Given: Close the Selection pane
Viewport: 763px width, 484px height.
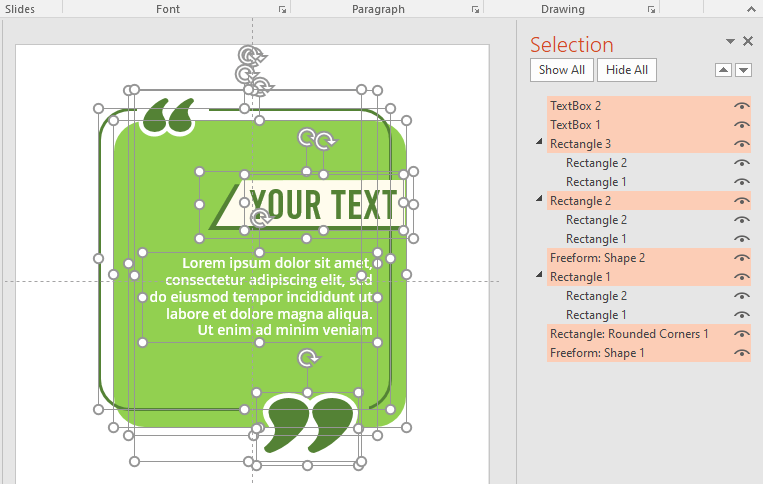Looking at the screenshot, I should click(x=747, y=41).
